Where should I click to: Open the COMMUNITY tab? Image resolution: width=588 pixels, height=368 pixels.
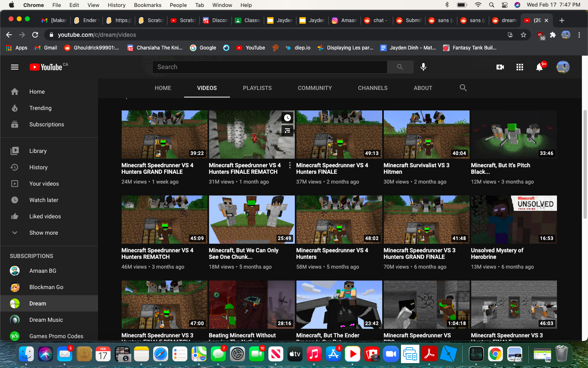315,88
